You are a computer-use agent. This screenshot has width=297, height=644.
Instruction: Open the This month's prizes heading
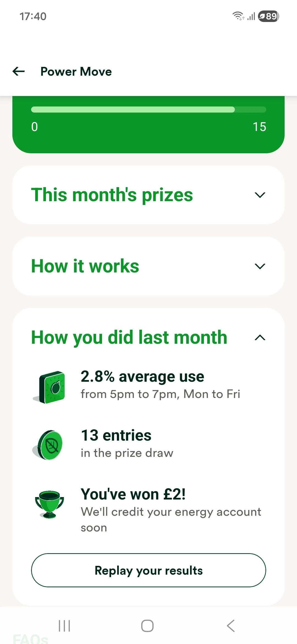[112, 195]
